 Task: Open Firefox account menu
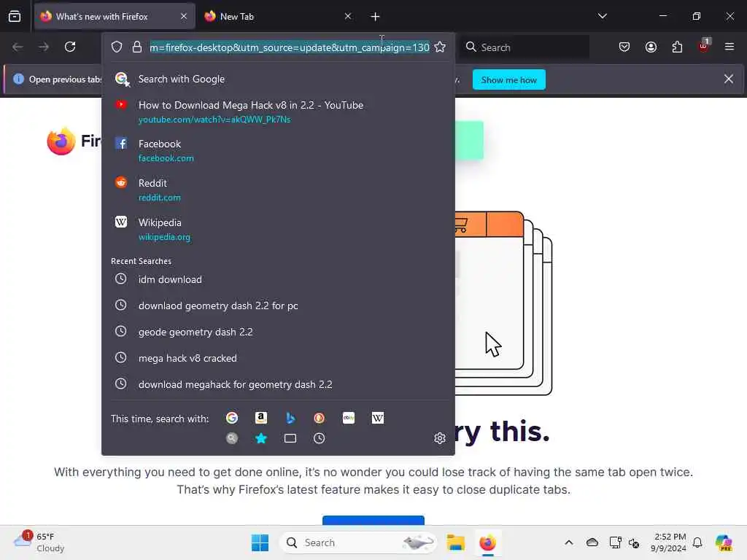click(x=651, y=47)
